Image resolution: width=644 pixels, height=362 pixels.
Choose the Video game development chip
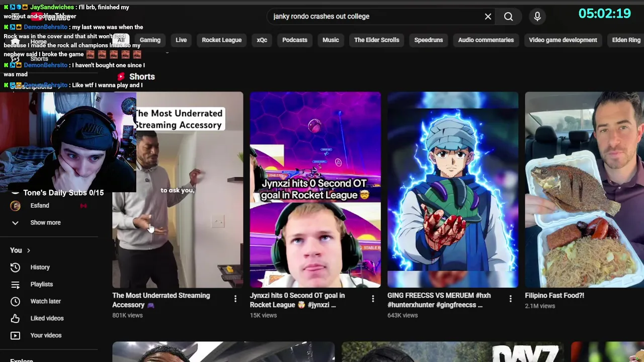(x=563, y=40)
